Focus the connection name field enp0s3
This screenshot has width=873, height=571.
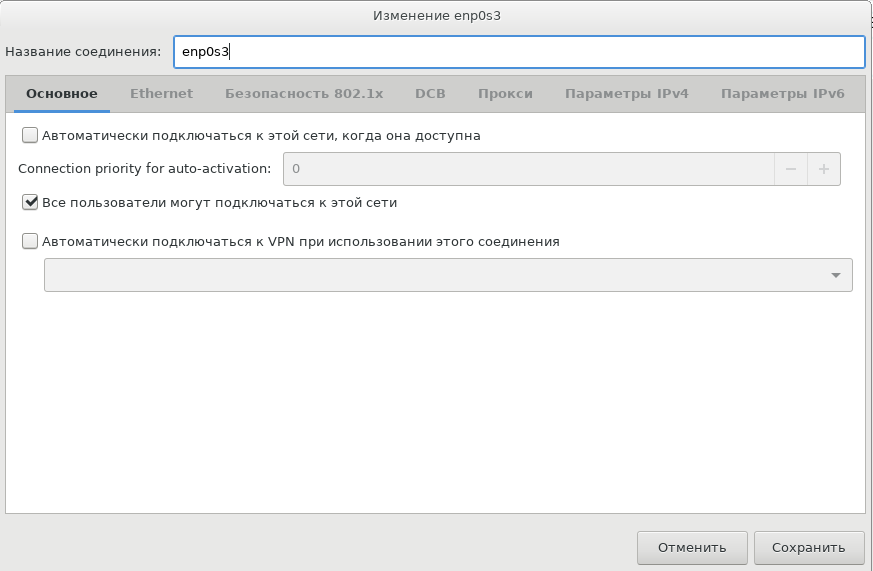518,52
